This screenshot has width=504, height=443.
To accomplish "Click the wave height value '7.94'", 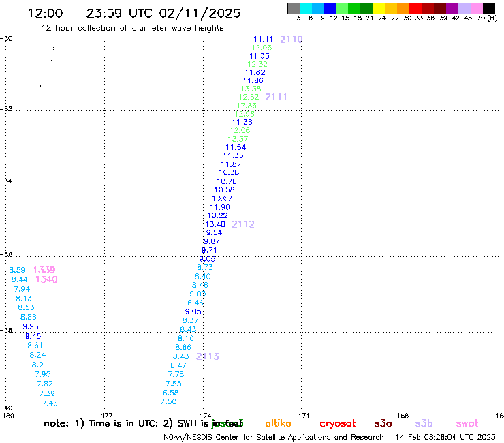I will coord(22,289).
